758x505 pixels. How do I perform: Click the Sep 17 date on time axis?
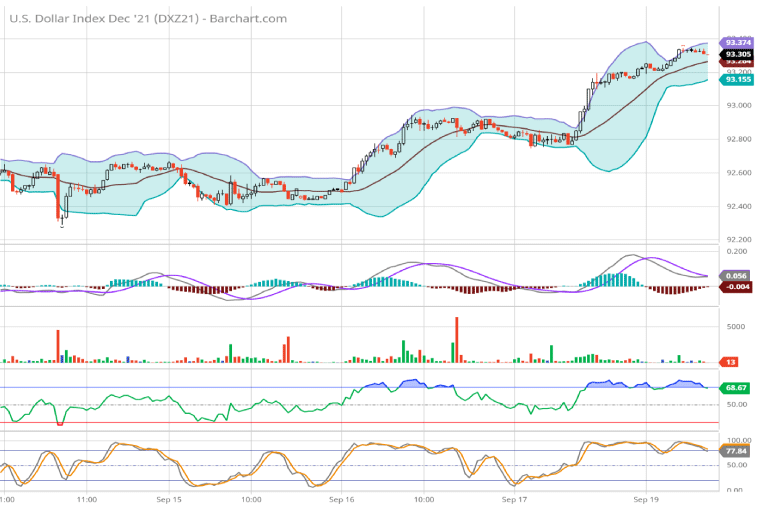[x=514, y=498]
